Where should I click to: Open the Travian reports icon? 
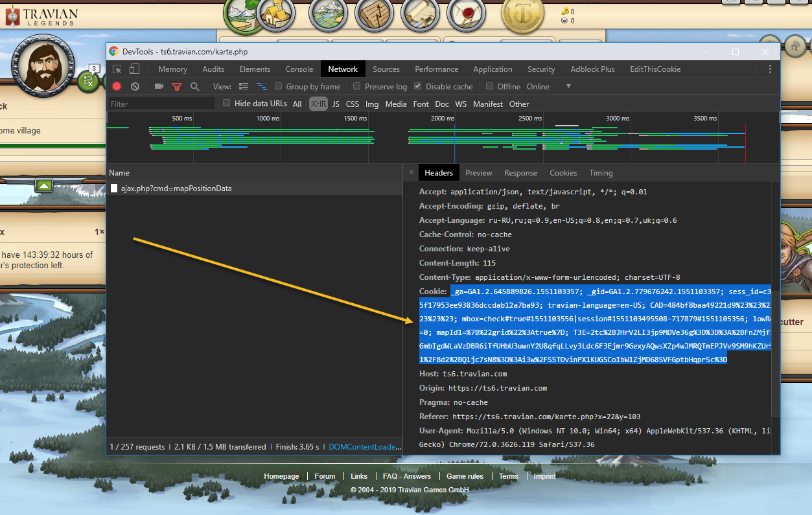(420, 13)
